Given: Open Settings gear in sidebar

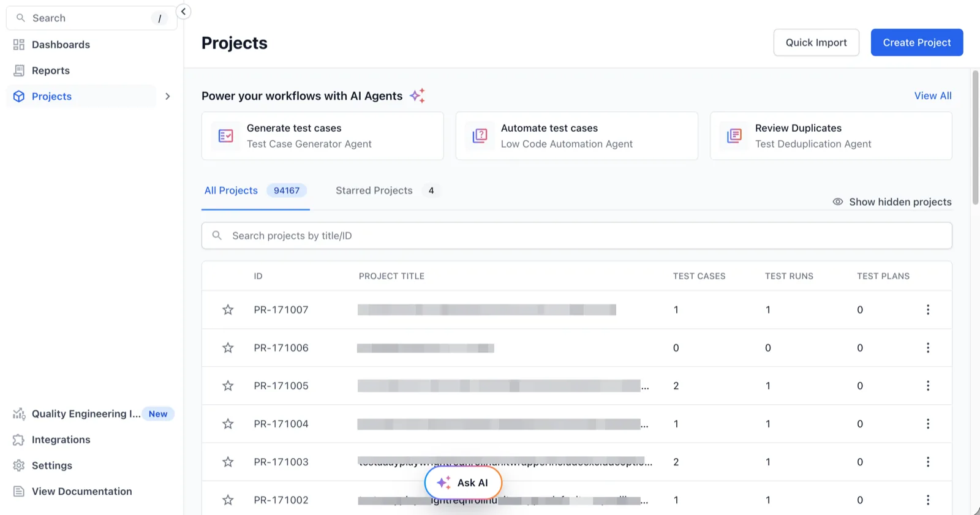Looking at the screenshot, I should click(19, 465).
